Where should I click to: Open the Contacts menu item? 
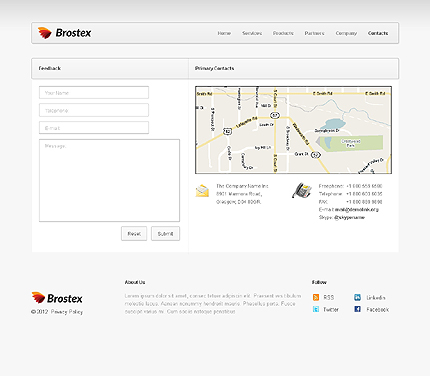[378, 33]
